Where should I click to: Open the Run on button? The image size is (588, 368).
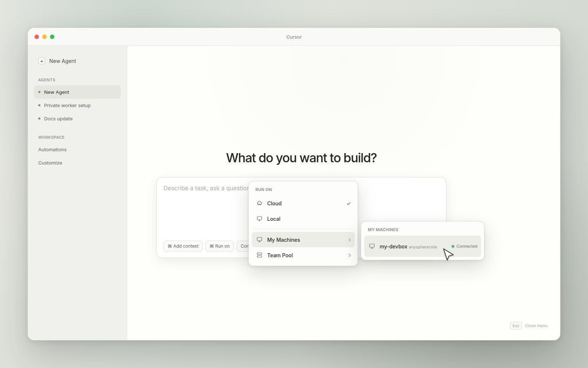(219, 246)
